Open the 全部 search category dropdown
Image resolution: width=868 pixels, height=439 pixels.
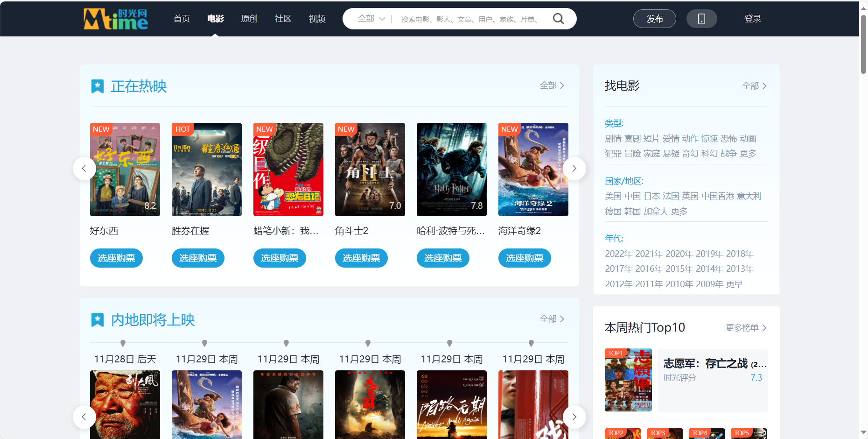click(371, 19)
